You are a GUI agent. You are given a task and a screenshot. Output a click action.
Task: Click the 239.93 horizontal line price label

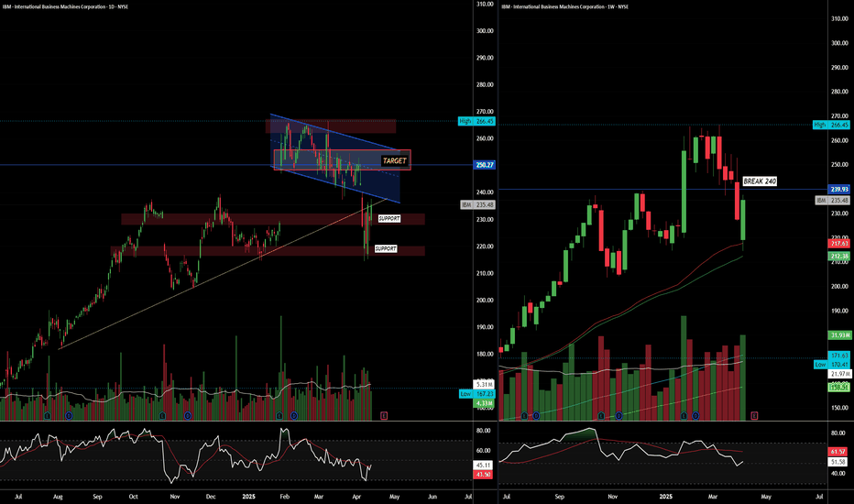click(x=839, y=189)
